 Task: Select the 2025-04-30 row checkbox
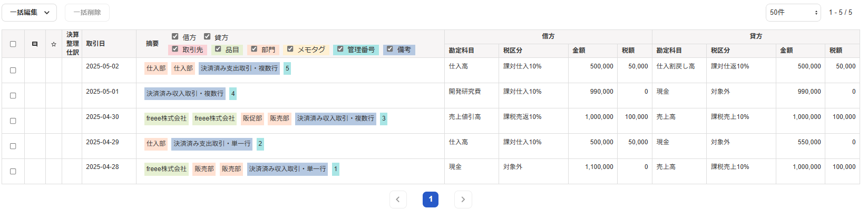pos(13,121)
